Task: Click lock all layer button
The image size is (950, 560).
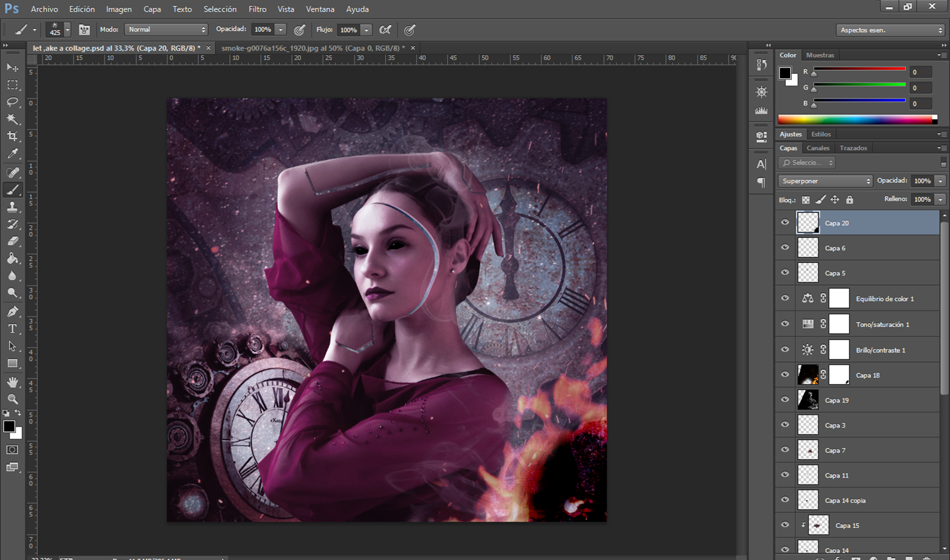Action: tap(850, 200)
